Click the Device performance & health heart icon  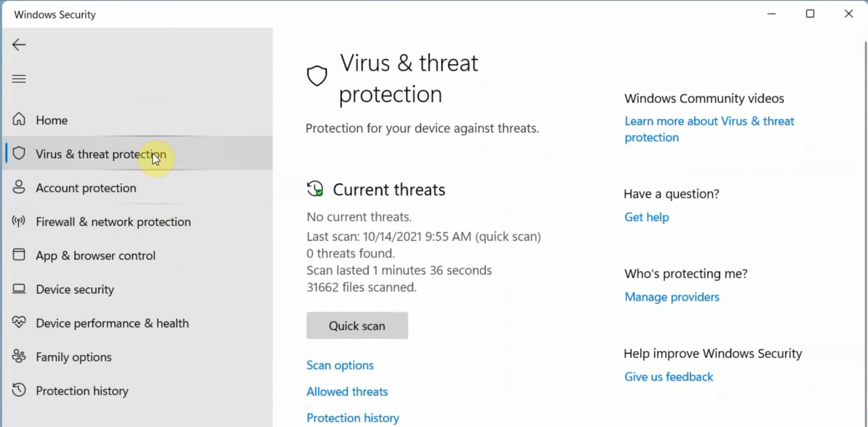(x=19, y=323)
